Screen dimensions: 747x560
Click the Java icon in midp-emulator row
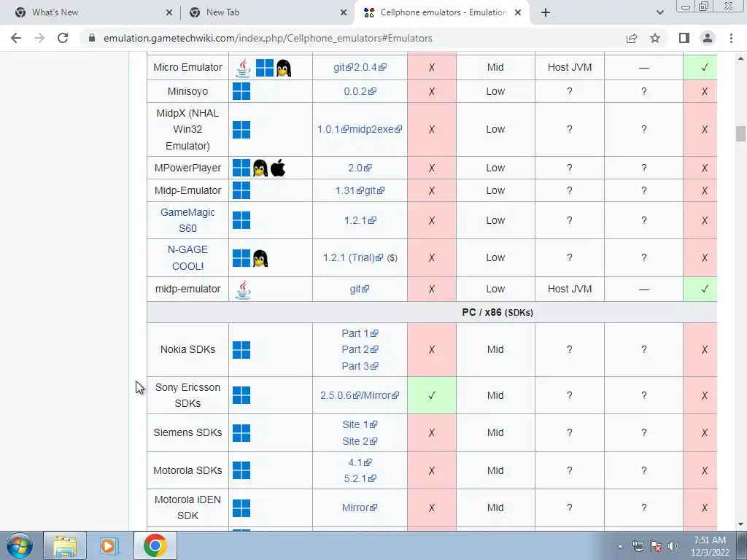pos(243,289)
